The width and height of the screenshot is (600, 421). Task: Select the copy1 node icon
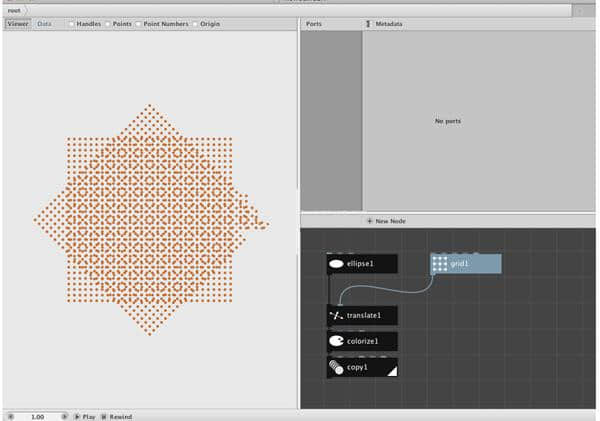tap(337, 367)
